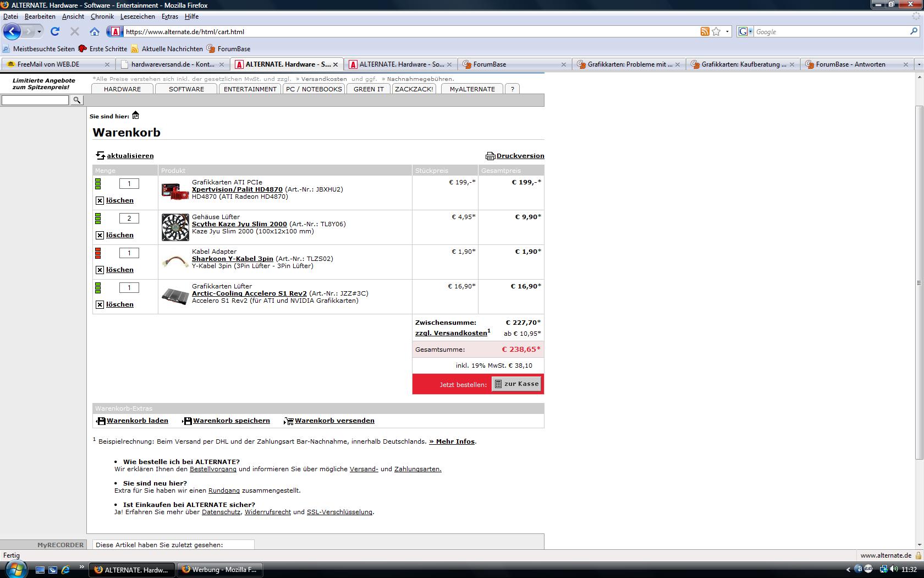This screenshot has height=578, width=924.
Task: Click the Palit HD4870 product thumbnail
Action: pyautogui.click(x=175, y=192)
